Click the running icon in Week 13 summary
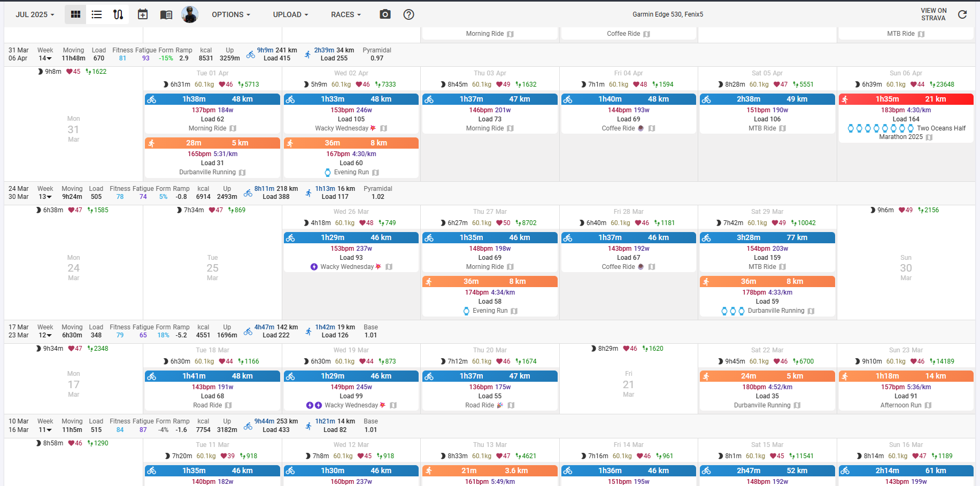 [x=308, y=193]
